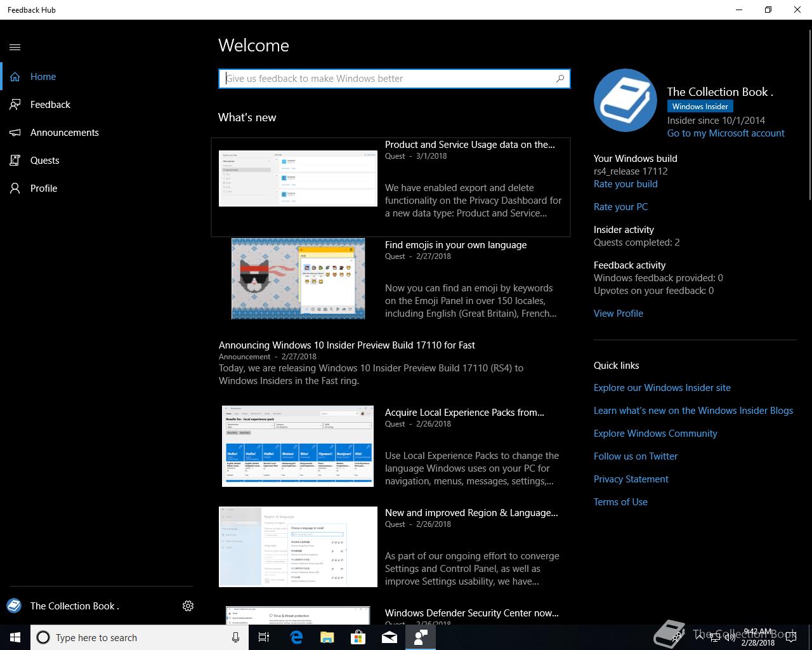Open the Terms of Use link
The height and width of the screenshot is (650, 812).
tap(620, 502)
